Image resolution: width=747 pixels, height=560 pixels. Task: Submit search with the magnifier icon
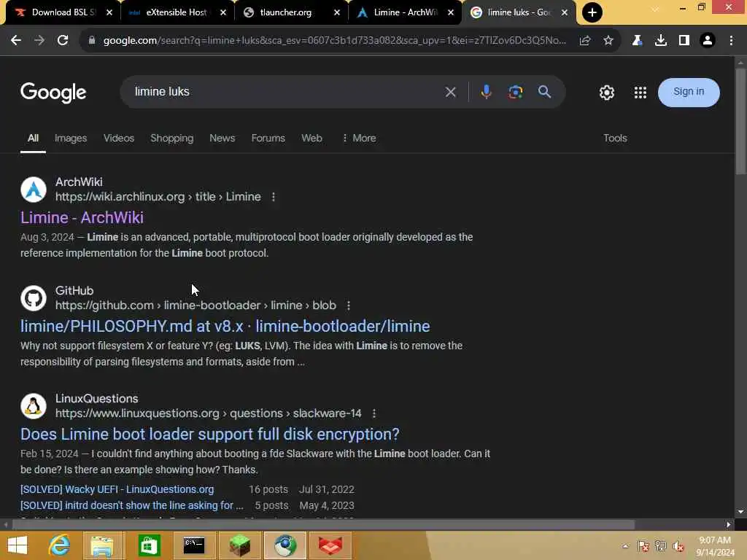pos(544,92)
